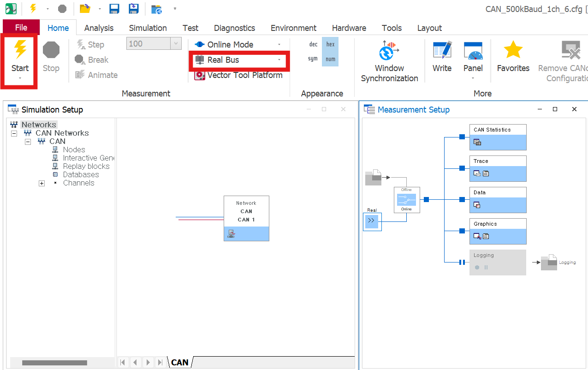
Task: Click the offline source file icon in Measurement Setup
Action: coord(373,178)
